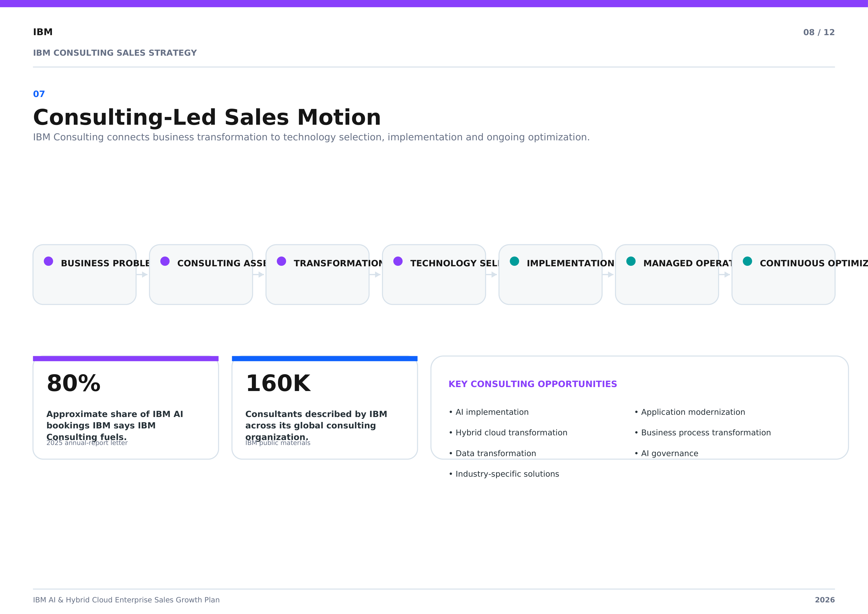Click the 160K statistic figure
The height and width of the screenshot is (614, 868).
click(x=278, y=383)
